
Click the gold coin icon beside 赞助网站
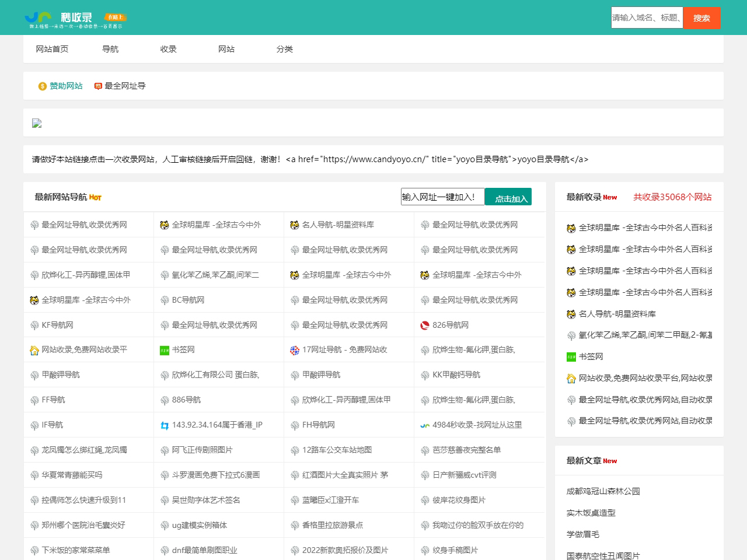[42, 86]
